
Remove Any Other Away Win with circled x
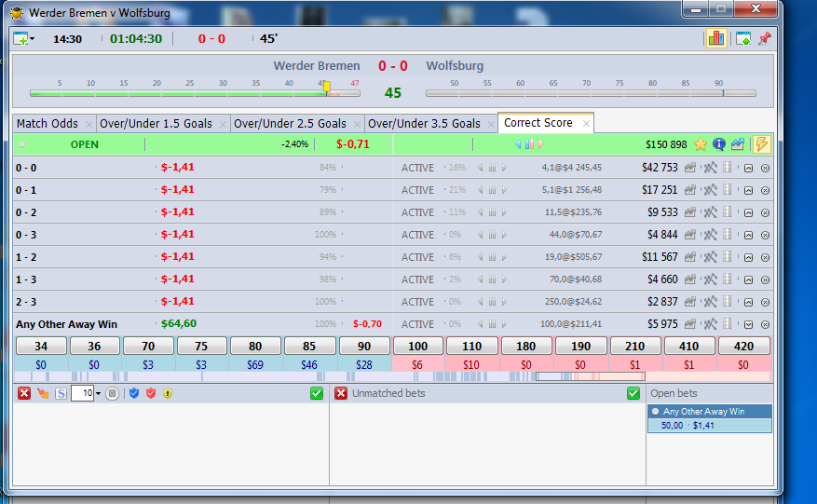(x=765, y=324)
